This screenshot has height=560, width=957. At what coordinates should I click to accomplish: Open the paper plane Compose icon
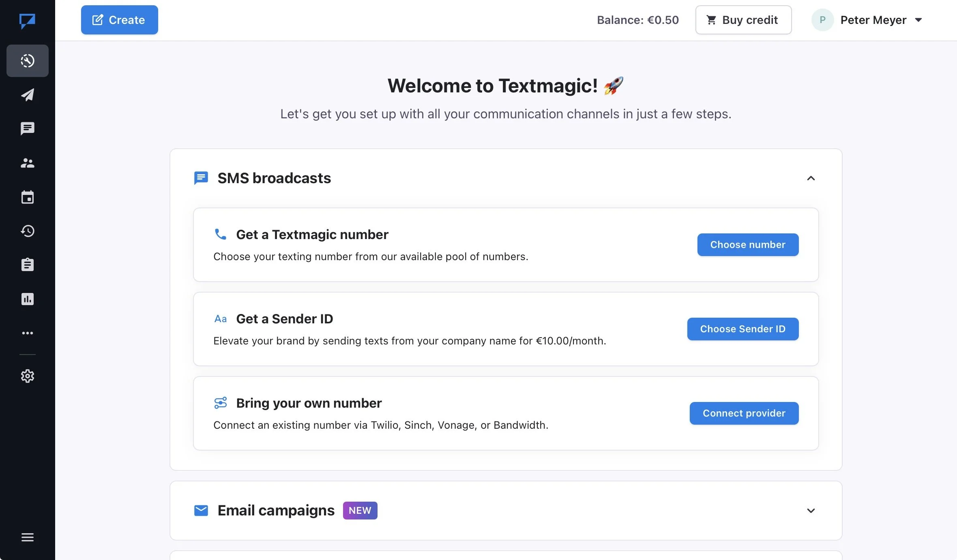[27, 95]
